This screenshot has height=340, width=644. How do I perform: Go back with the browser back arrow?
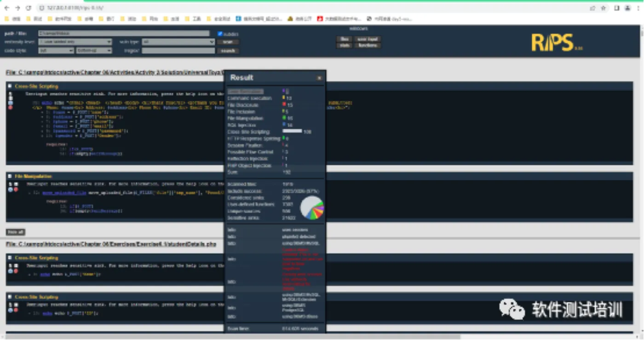pos(6,8)
